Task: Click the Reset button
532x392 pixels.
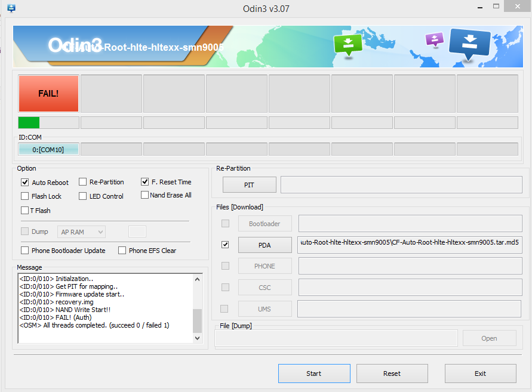Action: click(x=392, y=374)
